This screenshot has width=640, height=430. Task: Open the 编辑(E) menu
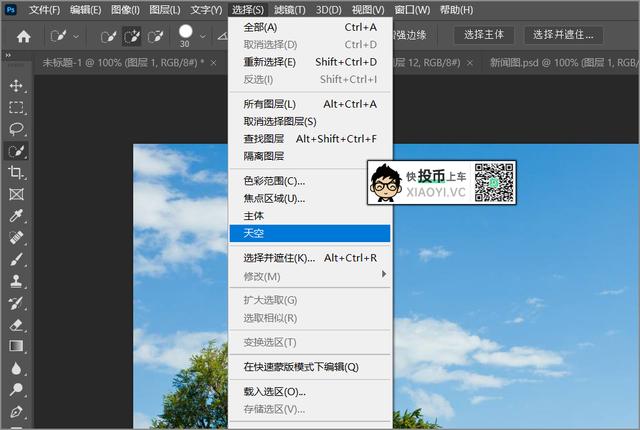85,9
